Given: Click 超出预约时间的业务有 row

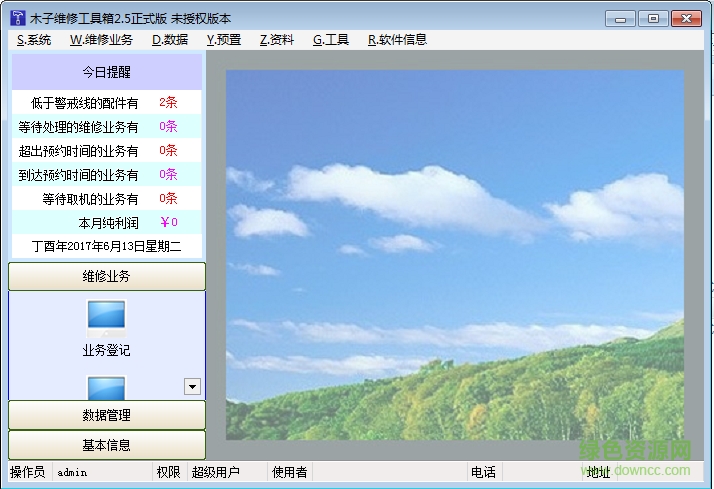Looking at the screenshot, I should [107, 151].
